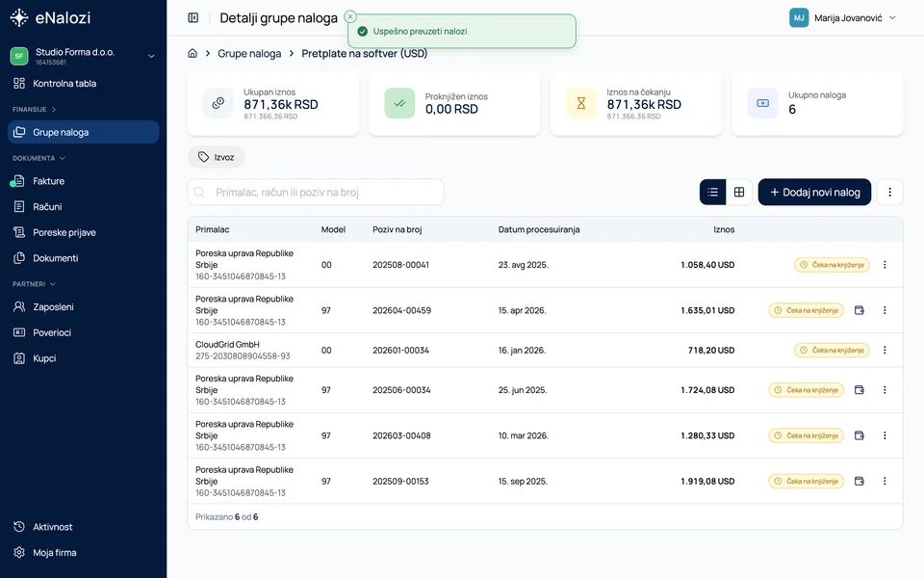The height and width of the screenshot is (578, 924).
Task: Open the more options menu beside Dodaj novi nalog
Action: point(889,193)
